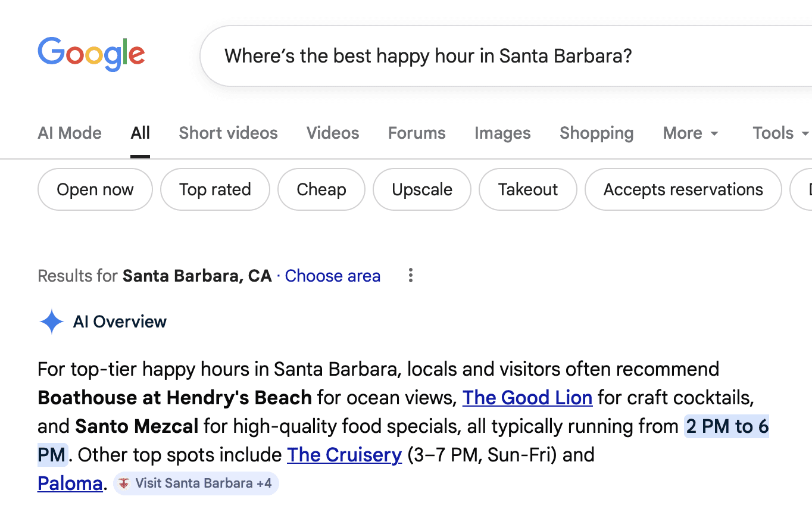
Task: Switch to the Forums tab
Action: click(416, 133)
